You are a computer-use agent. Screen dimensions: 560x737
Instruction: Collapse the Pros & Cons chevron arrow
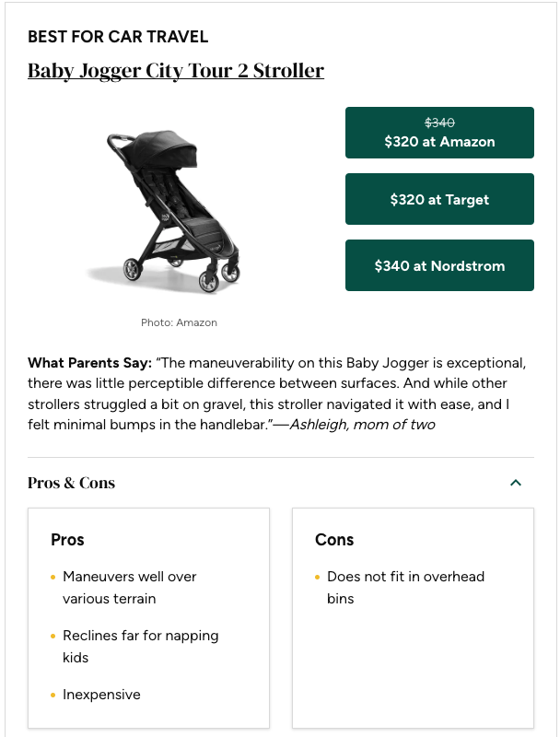(516, 483)
